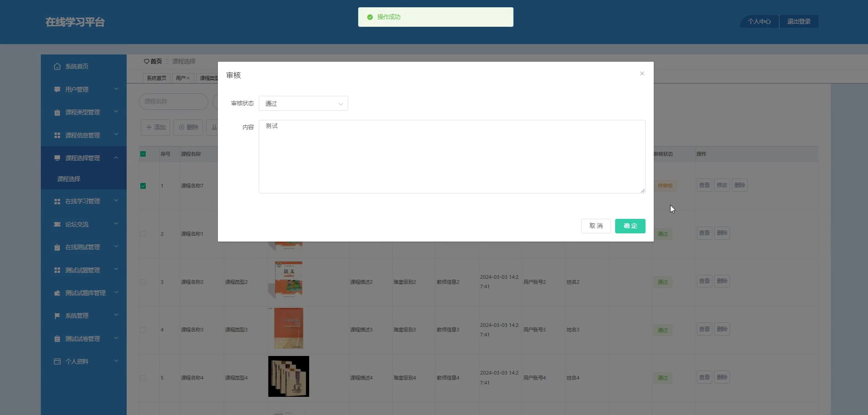868x415 pixels.
Task: Click the 取消 button in dialog
Action: tap(596, 226)
